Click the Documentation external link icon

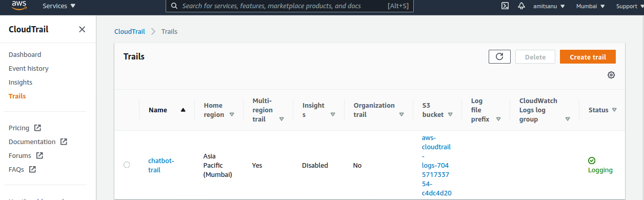(x=64, y=142)
